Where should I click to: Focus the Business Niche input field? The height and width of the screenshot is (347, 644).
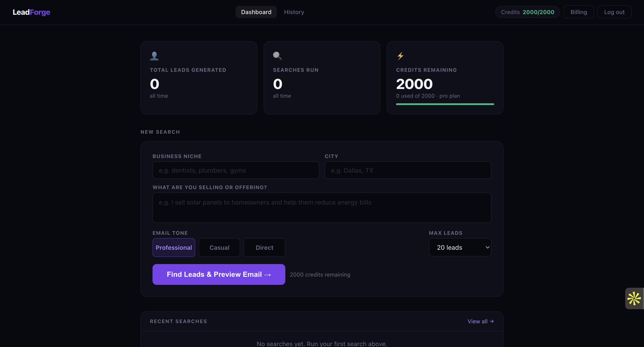click(236, 170)
